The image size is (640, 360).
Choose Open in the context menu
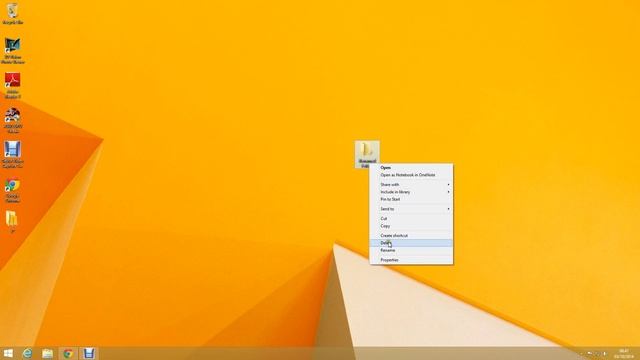[411, 168]
